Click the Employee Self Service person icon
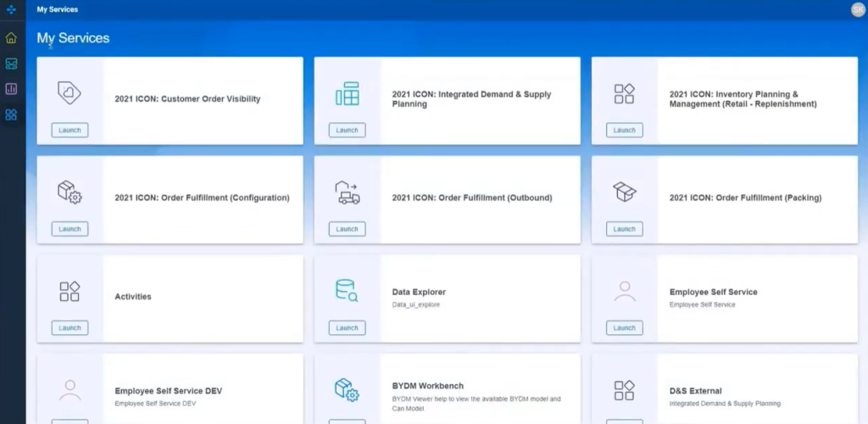This screenshot has width=868, height=424. (624, 291)
